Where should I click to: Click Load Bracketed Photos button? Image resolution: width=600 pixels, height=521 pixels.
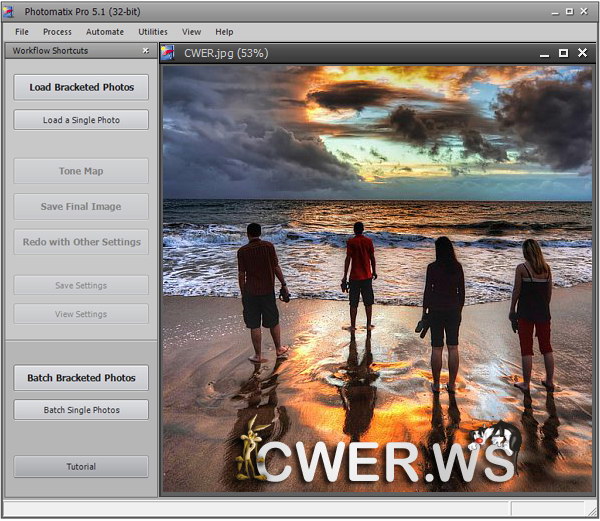[x=81, y=87]
